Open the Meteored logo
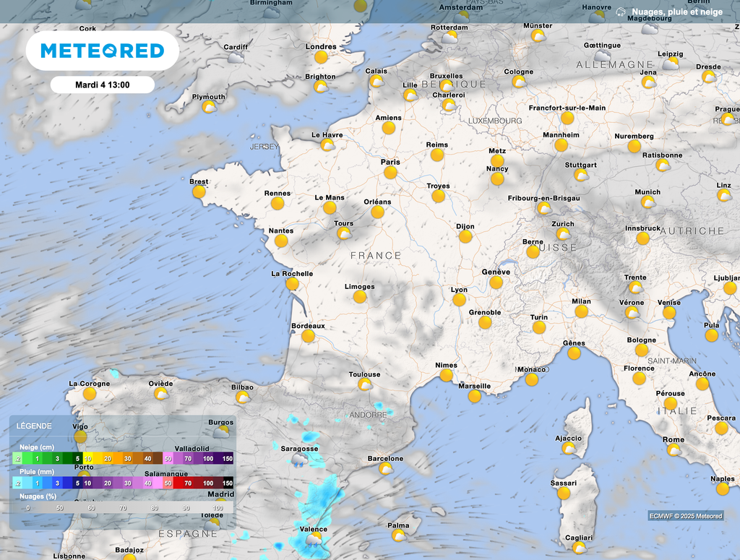740x560 pixels. coord(102,51)
